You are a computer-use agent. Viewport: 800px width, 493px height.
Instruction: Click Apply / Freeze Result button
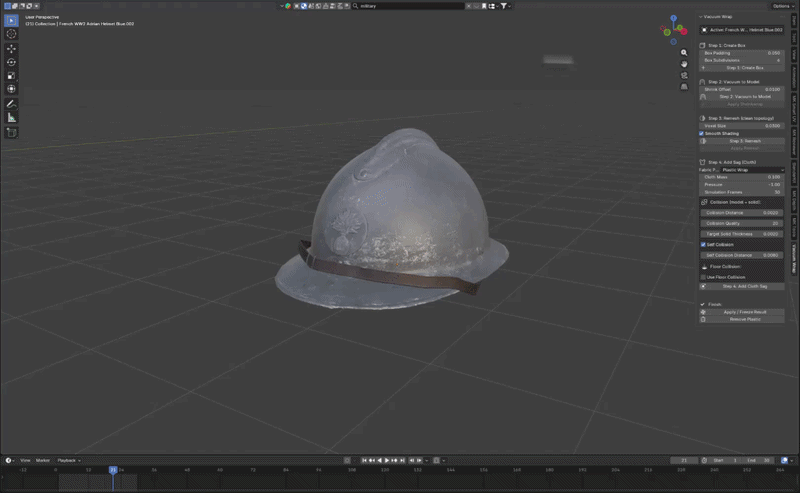(x=741, y=312)
